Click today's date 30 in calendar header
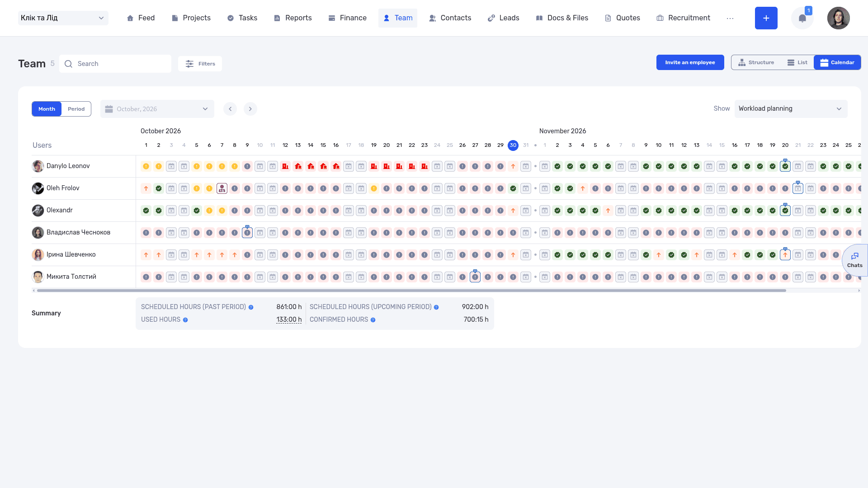 click(x=513, y=145)
